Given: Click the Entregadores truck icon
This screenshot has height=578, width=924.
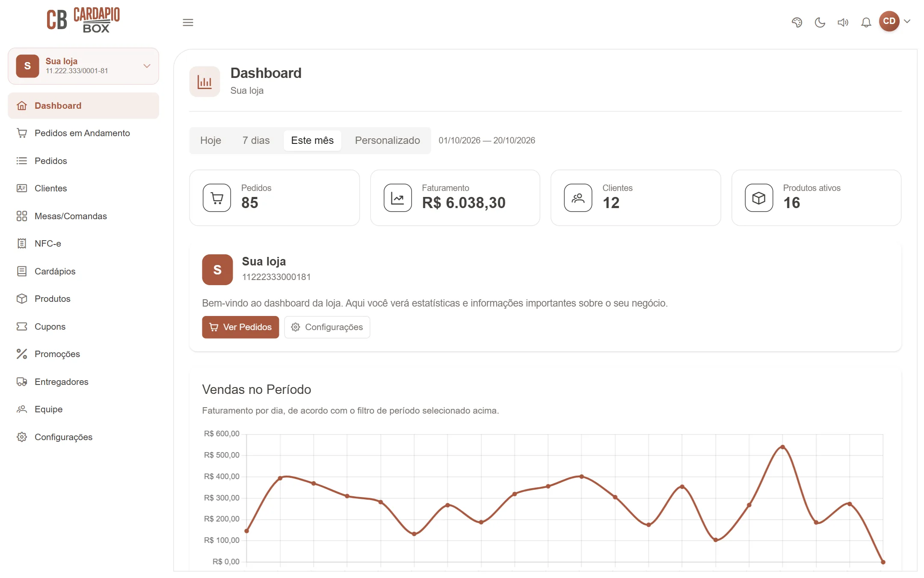Looking at the screenshot, I should [22, 382].
